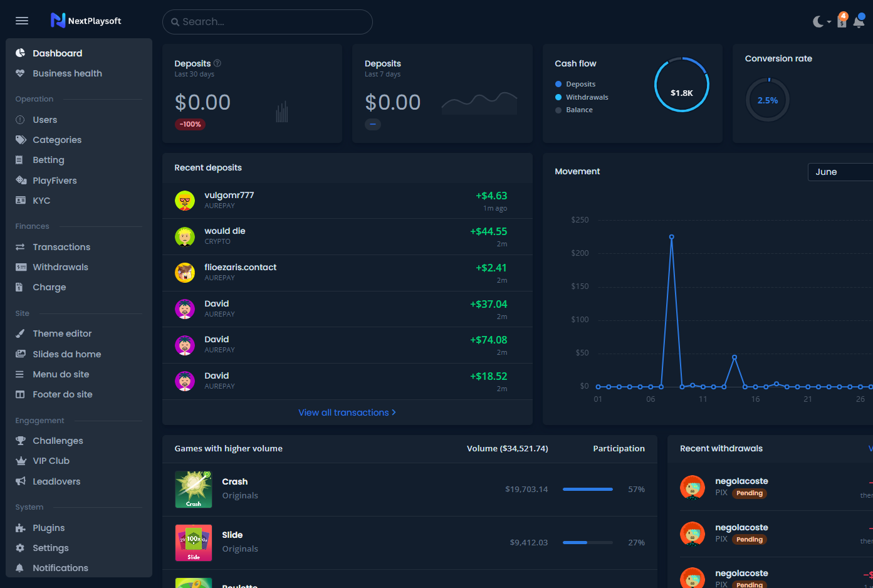Viewport: 873px width, 588px height.
Task: Click the Menu do site icon
Action: pos(20,374)
